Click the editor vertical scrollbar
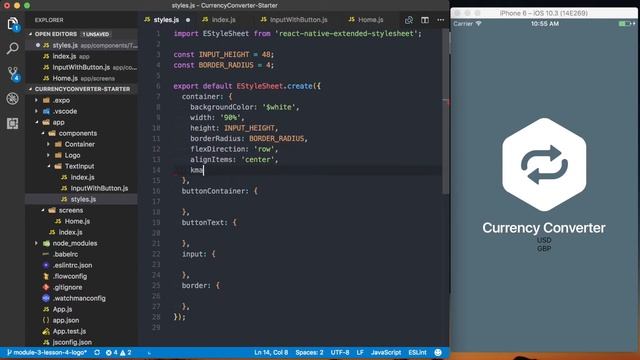The image size is (640, 360). (446, 112)
